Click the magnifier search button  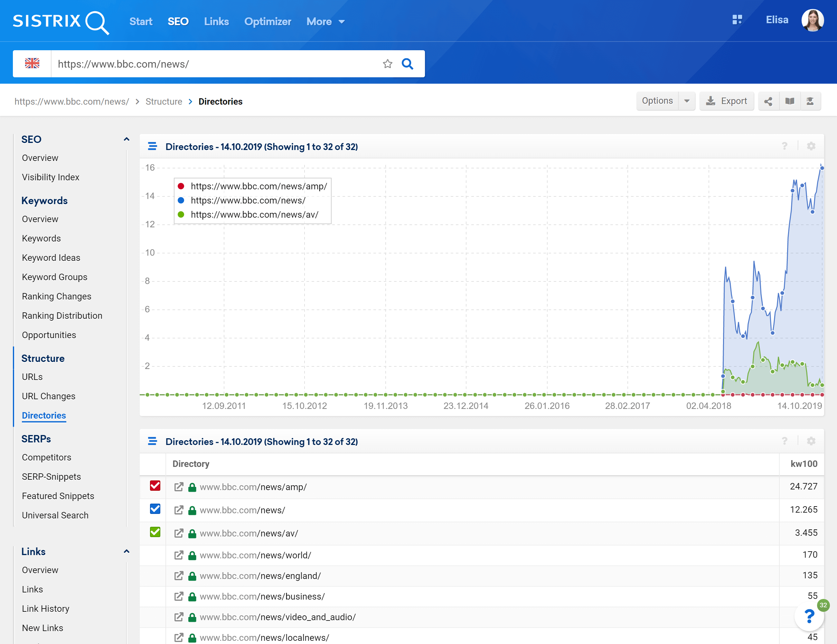click(x=407, y=64)
